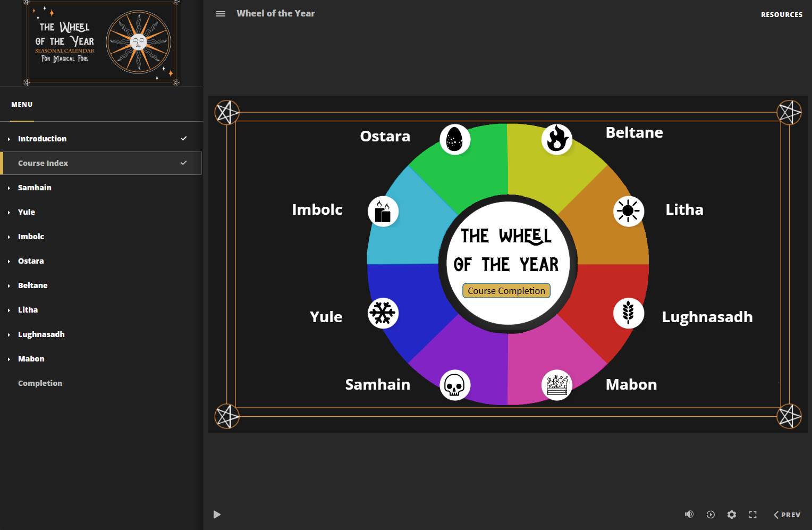Adjust the playback speed control
The width and height of the screenshot is (812, 530).
click(x=710, y=514)
